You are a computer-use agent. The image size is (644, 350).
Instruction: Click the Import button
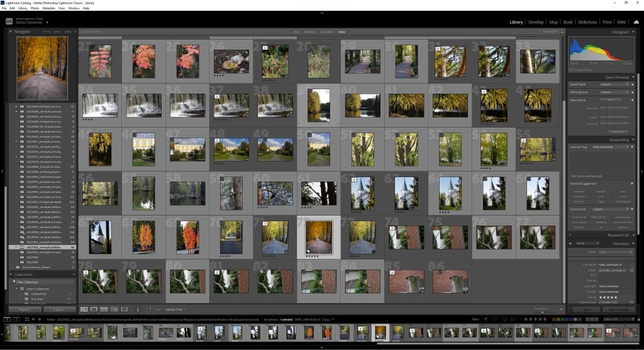click(x=25, y=310)
